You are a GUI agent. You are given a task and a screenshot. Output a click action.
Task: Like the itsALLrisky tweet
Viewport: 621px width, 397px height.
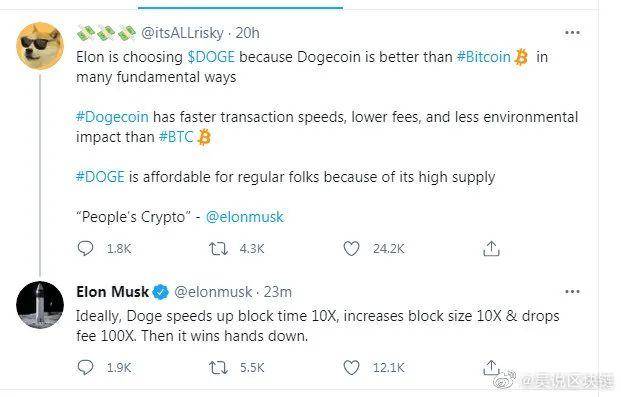[351, 249]
